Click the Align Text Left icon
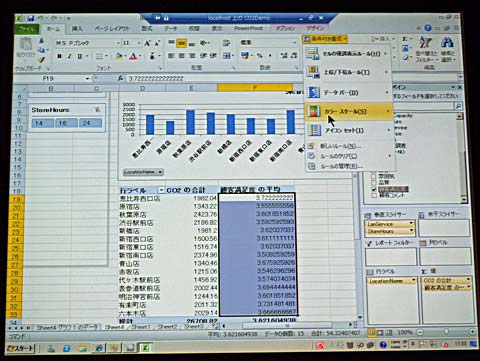This screenshot has height=361, width=480. (x=171, y=56)
